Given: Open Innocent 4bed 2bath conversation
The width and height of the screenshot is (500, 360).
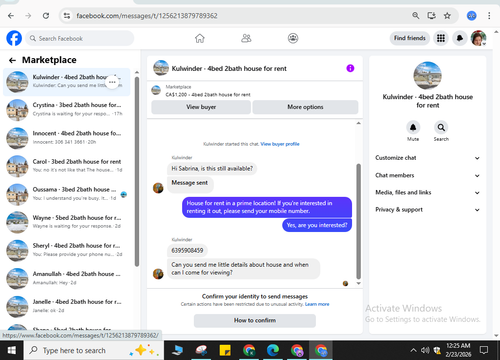Looking at the screenshot, I should (x=67, y=138).
